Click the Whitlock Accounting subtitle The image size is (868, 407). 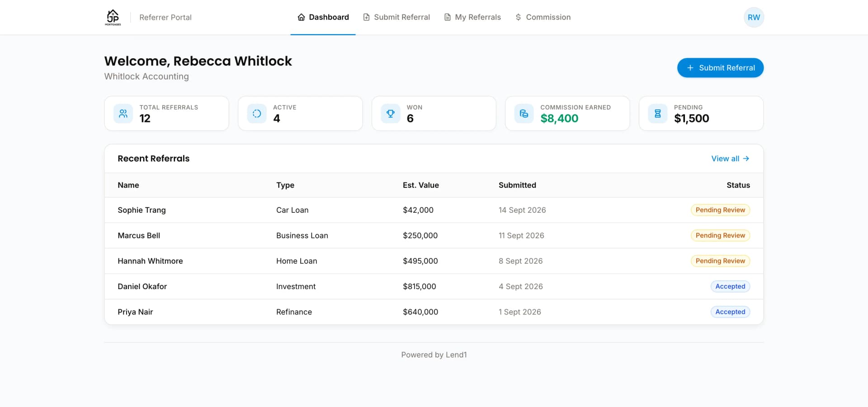pyautogui.click(x=146, y=76)
